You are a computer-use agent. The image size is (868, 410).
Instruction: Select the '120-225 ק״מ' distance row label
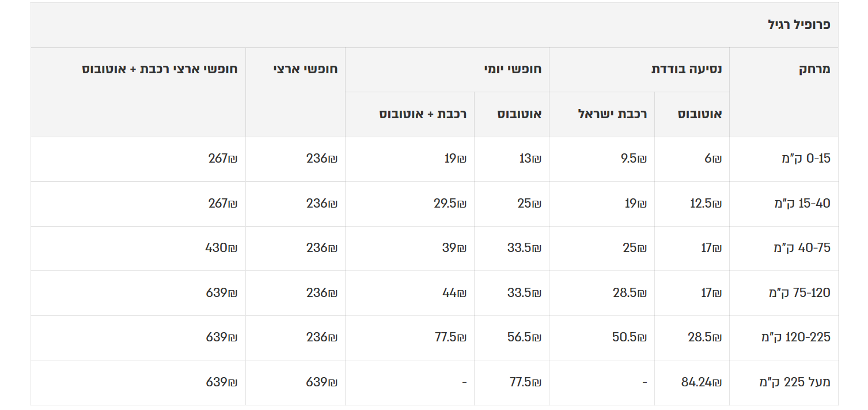[x=795, y=337]
